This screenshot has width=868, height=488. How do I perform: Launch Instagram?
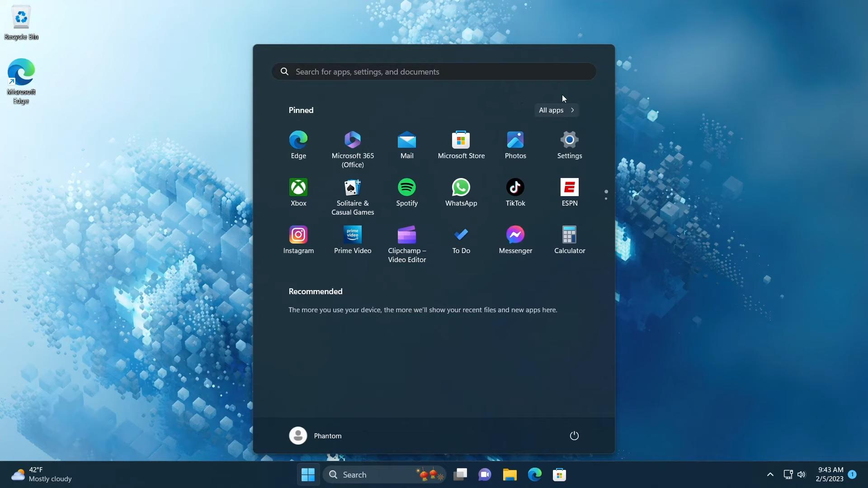pyautogui.click(x=298, y=240)
